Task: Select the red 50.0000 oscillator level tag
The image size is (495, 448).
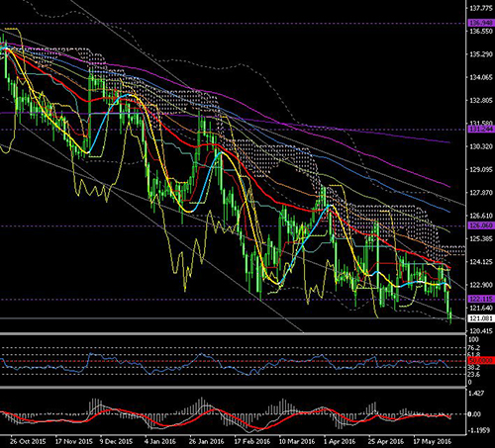Action: (x=481, y=361)
